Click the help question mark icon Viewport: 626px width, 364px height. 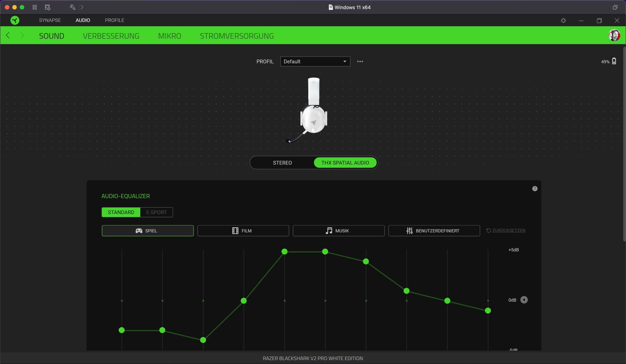[x=535, y=189]
